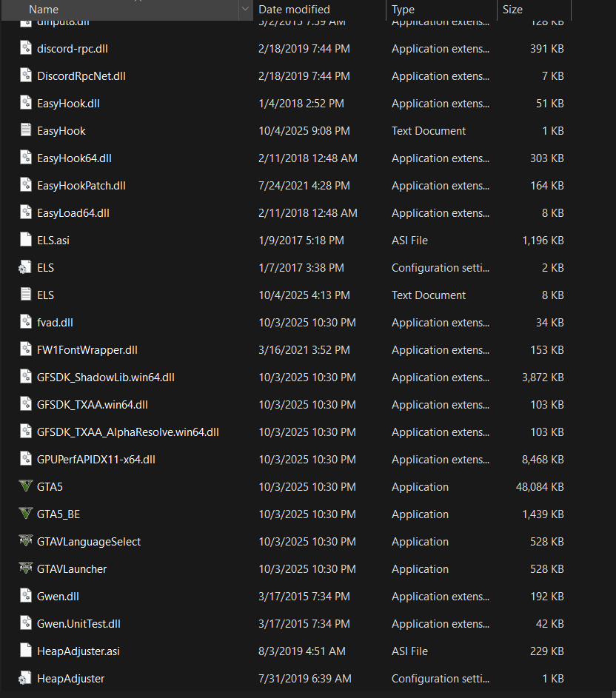Click the EasyLoad64.dll file name

73,213
